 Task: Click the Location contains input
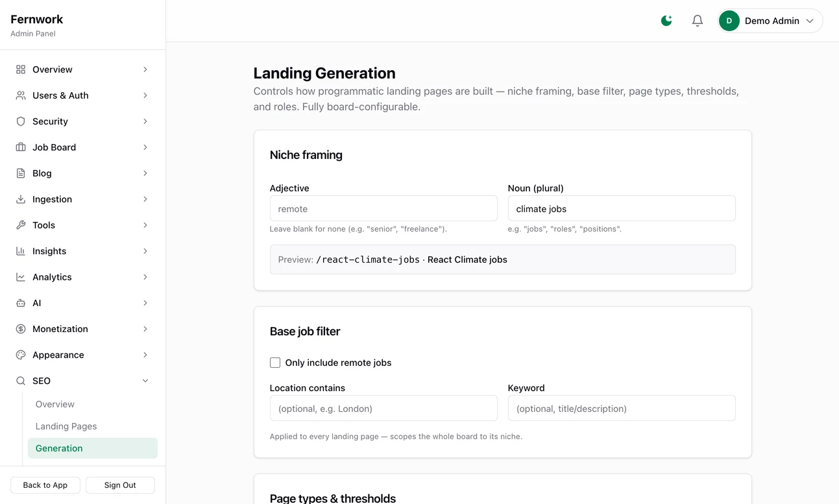tap(383, 409)
